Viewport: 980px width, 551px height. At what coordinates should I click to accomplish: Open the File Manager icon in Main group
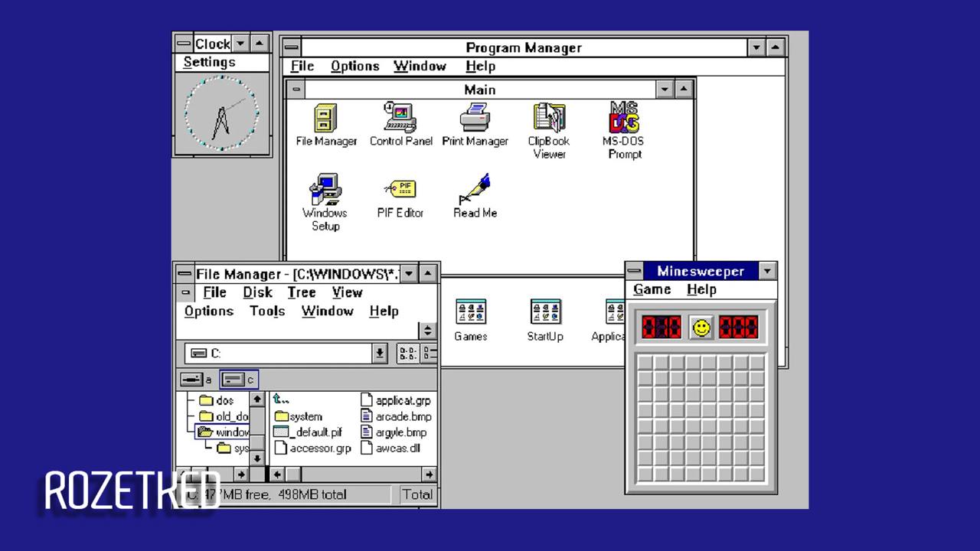point(326,125)
